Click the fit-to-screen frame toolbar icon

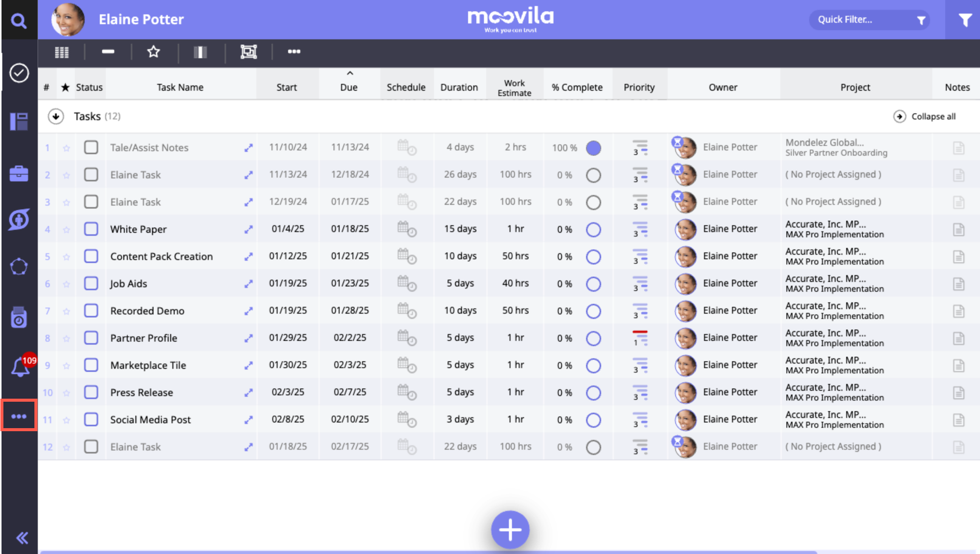tap(248, 52)
